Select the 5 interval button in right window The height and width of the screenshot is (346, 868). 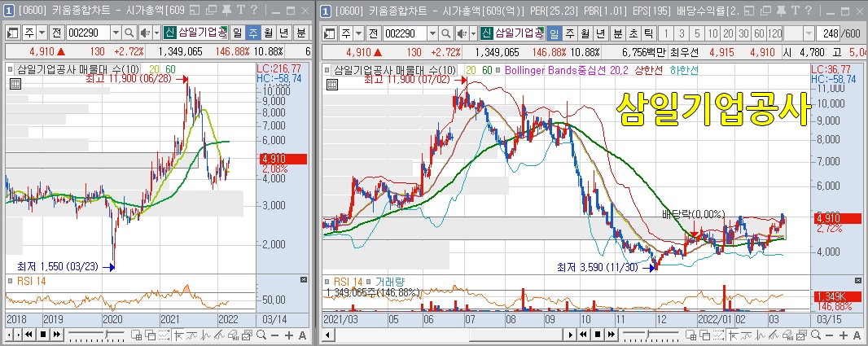[x=698, y=33]
